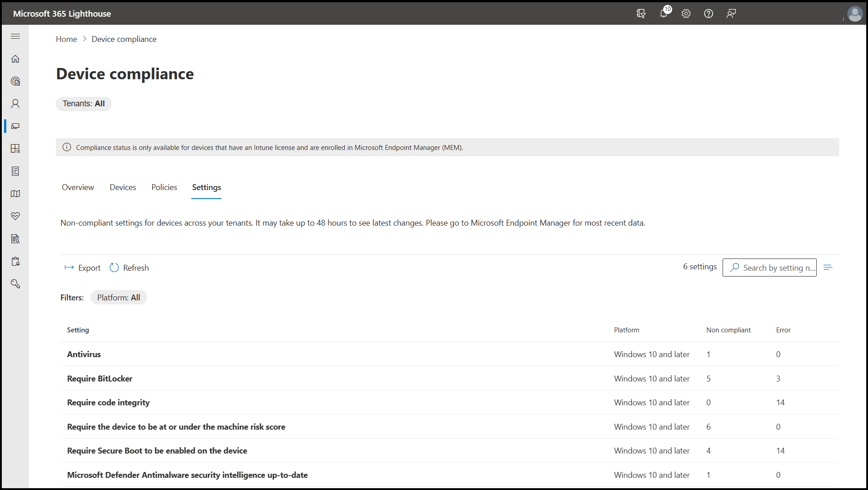Open the Require BitLocker setting row
This screenshot has height=490, width=868.
click(x=100, y=379)
